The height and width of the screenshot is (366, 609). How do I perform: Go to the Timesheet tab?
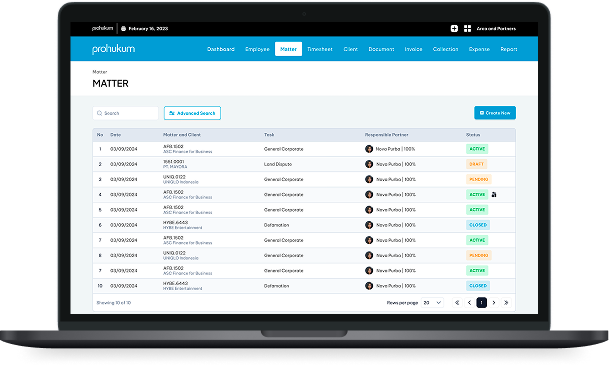pyautogui.click(x=320, y=49)
